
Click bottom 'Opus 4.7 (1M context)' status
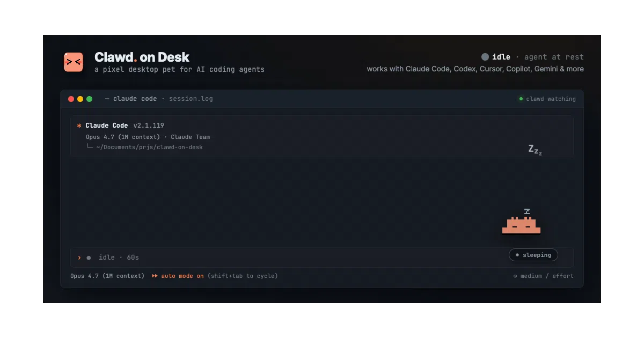[x=107, y=276]
